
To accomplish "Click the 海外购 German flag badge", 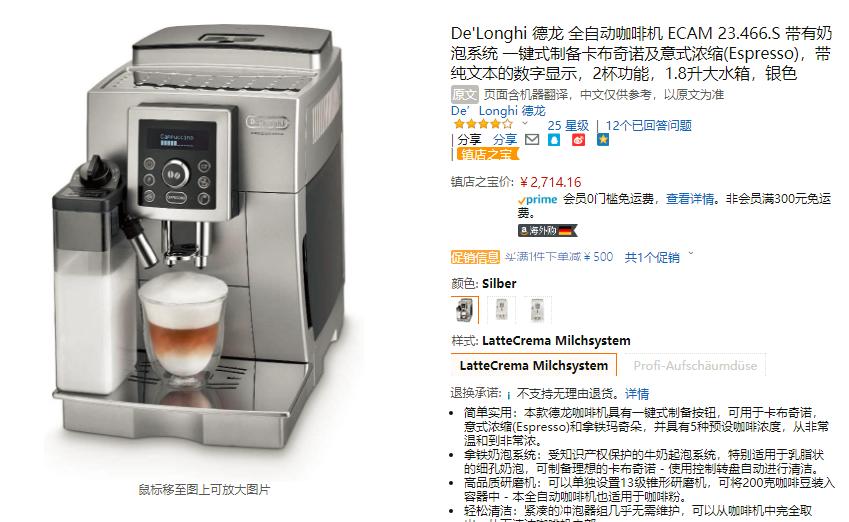I will 547,230.
